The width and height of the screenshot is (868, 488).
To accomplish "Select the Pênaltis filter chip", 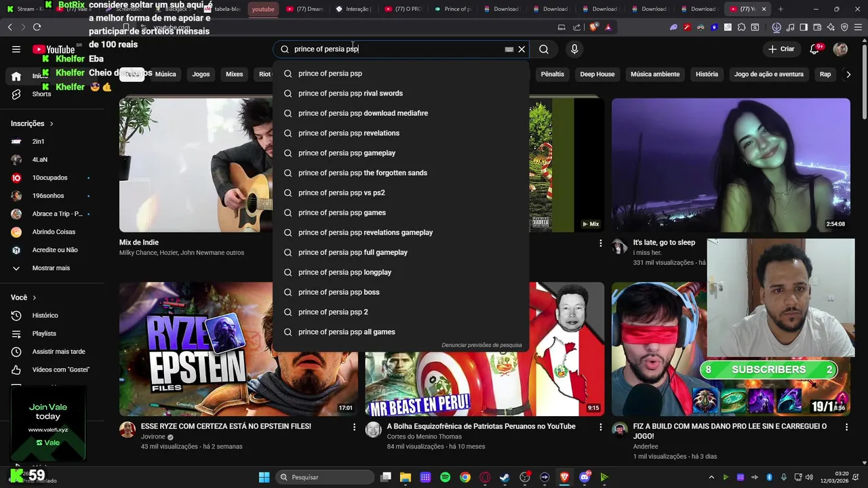I will pyautogui.click(x=552, y=74).
